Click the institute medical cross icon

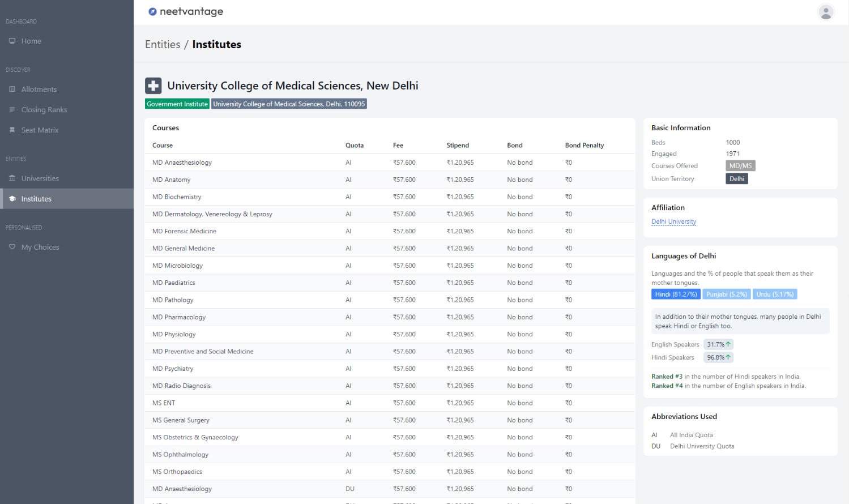pyautogui.click(x=153, y=86)
